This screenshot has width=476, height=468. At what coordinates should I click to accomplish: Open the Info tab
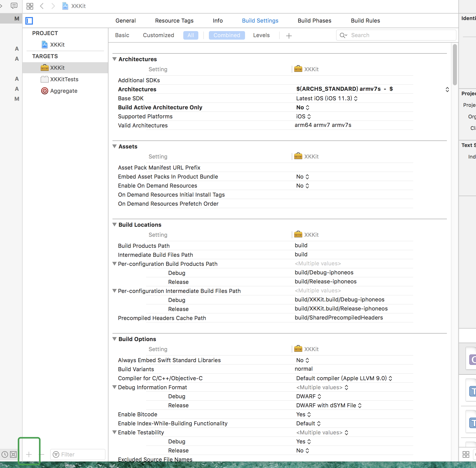tap(218, 21)
